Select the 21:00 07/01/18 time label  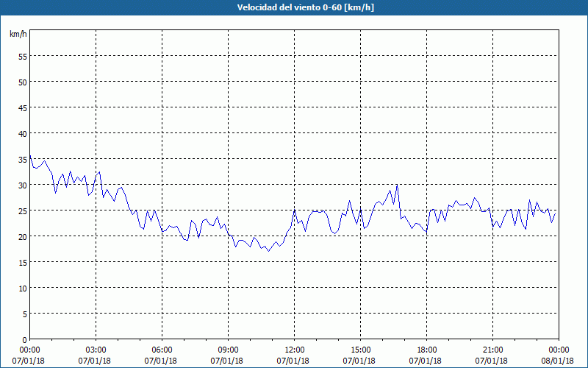coord(492,355)
